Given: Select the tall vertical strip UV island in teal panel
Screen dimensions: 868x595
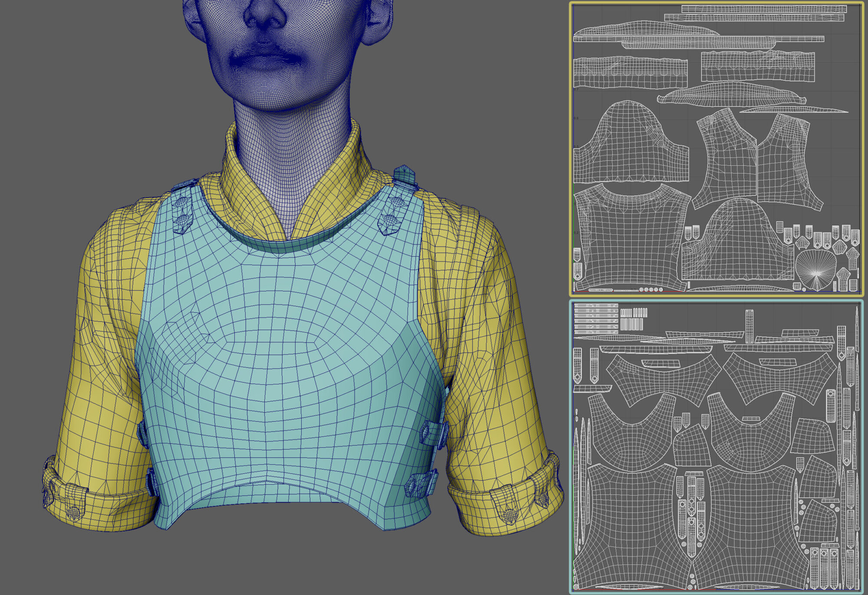Looking at the screenshot, I should [x=750, y=326].
